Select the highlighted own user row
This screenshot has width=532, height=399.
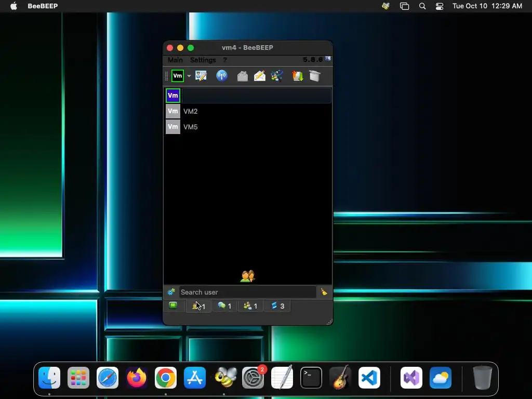248,96
